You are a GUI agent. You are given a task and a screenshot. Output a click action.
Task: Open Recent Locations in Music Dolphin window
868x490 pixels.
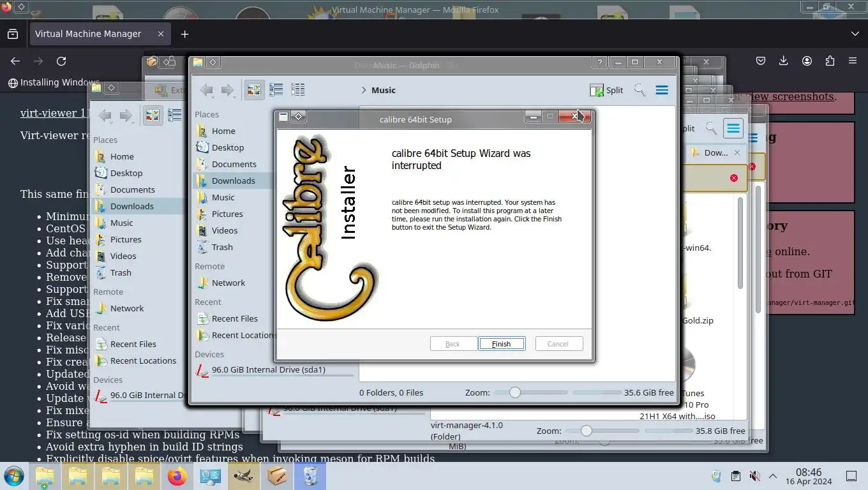(x=244, y=335)
